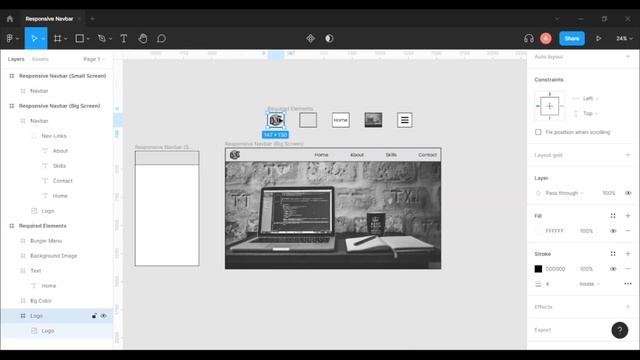The width and height of the screenshot is (640, 360).
Task: Open the help question mark button
Action: click(620, 330)
